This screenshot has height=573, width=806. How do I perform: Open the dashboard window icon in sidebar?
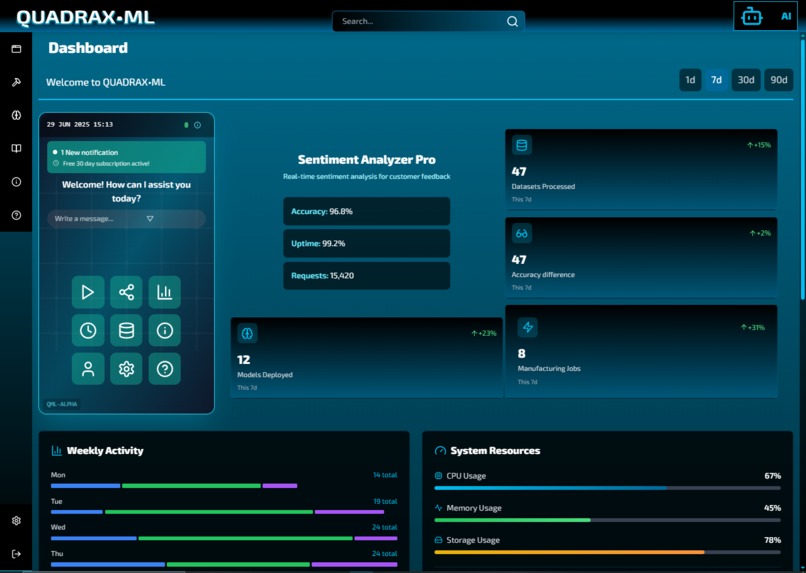[16, 49]
